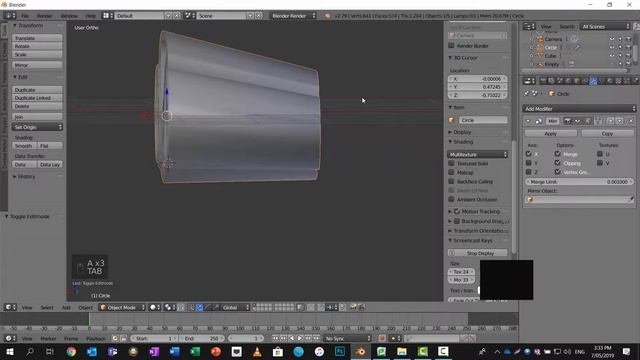
Task: Click the Duplicate Linked button
Action: click(x=37, y=98)
